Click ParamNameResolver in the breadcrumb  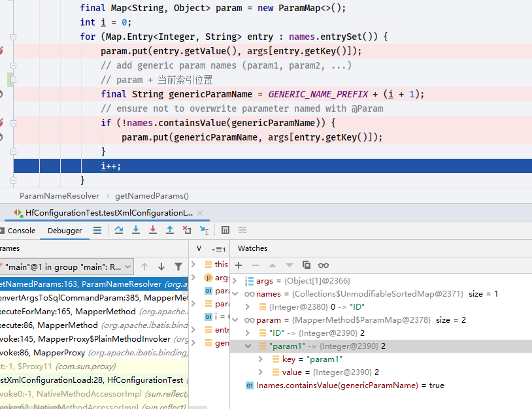tap(59, 196)
